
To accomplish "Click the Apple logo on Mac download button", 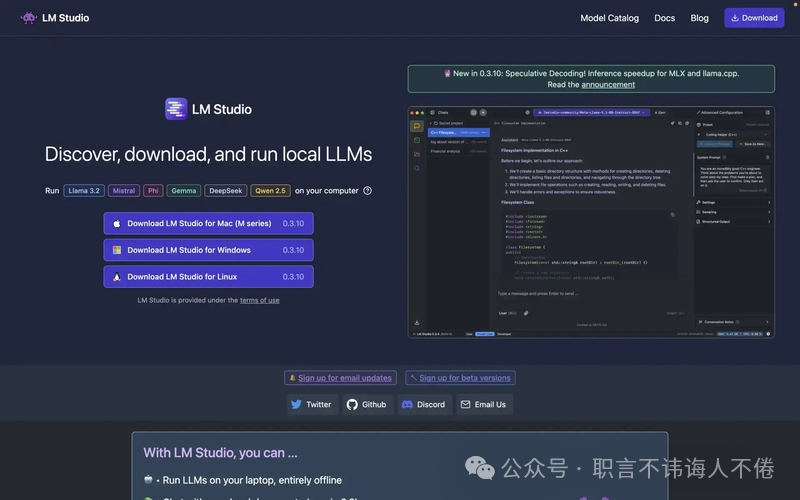I will (117, 223).
